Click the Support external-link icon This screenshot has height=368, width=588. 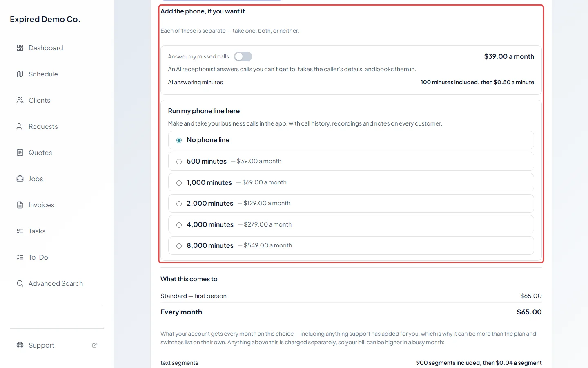pyautogui.click(x=95, y=345)
